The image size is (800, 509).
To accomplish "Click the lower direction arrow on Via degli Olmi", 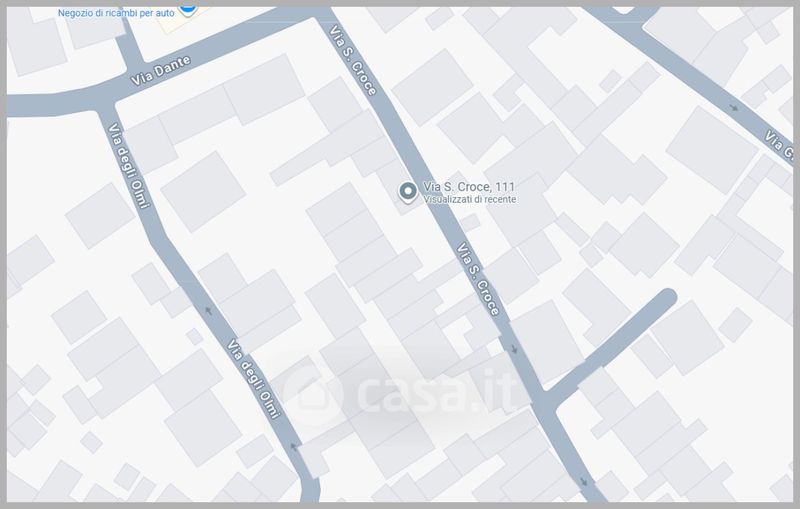I will pyautogui.click(x=293, y=447).
